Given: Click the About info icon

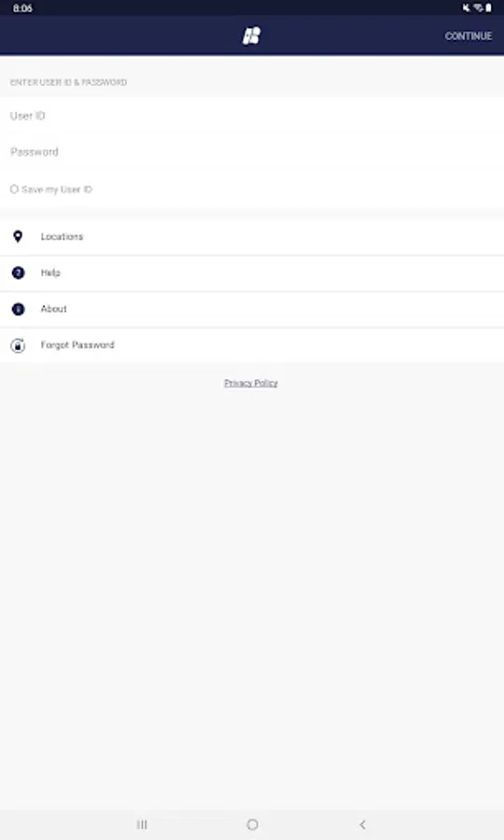Looking at the screenshot, I should [18, 309].
